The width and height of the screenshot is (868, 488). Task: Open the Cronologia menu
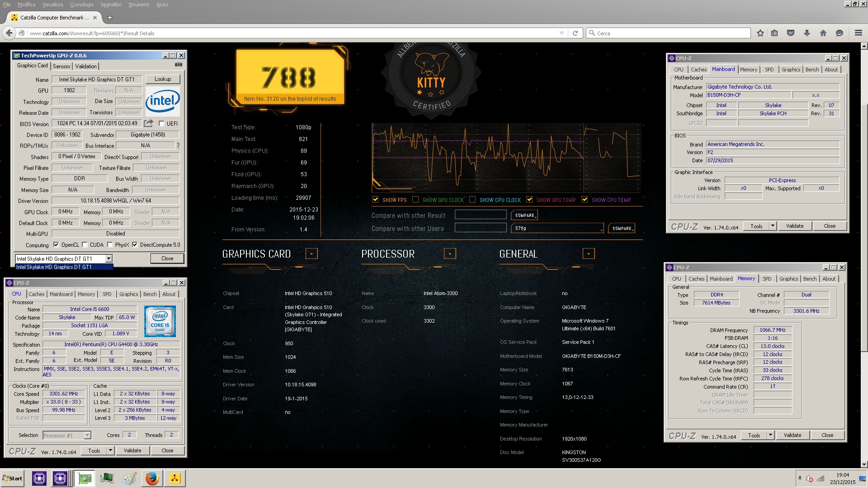(82, 5)
